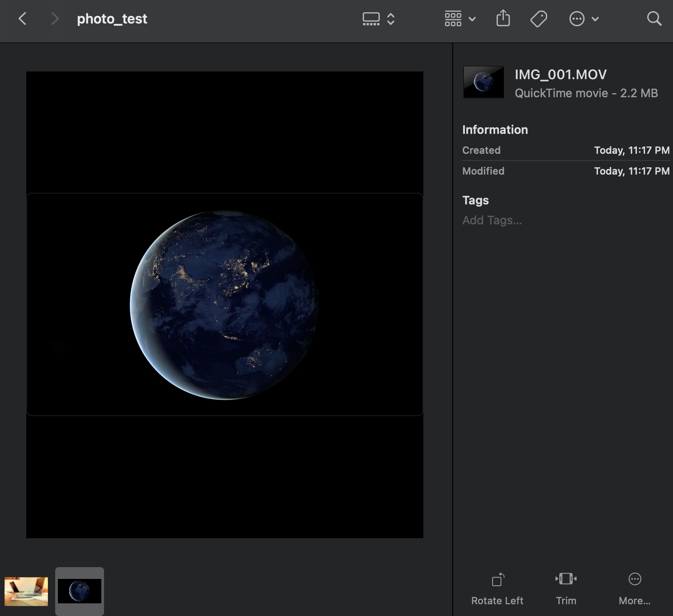Open the More actions ellipsis dropdown
Viewport: 673px width, 616px height.
577,19
